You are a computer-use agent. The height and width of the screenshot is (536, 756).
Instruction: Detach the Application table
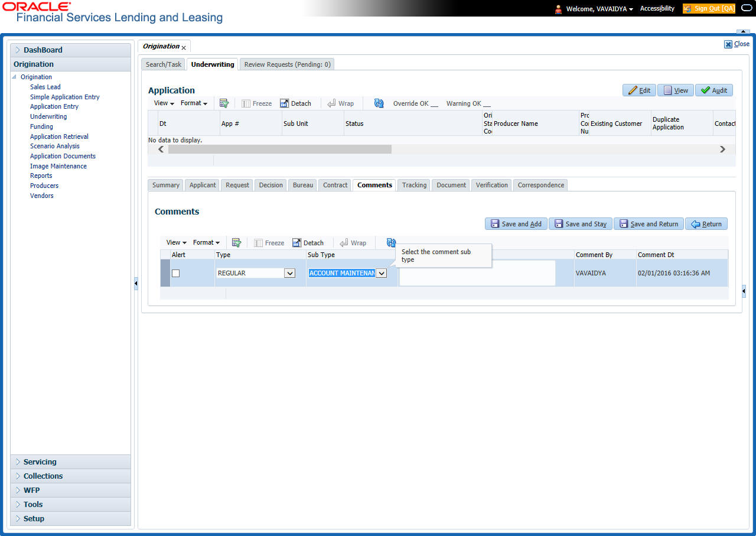click(295, 103)
